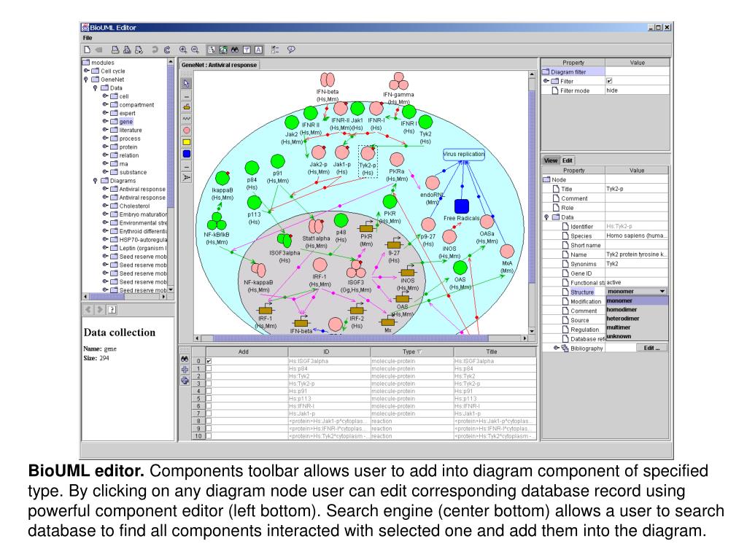Image resolution: width=747 pixels, height=560 pixels.
Task: Click the binoculars search icon in the top toolbar
Action: coord(235,50)
